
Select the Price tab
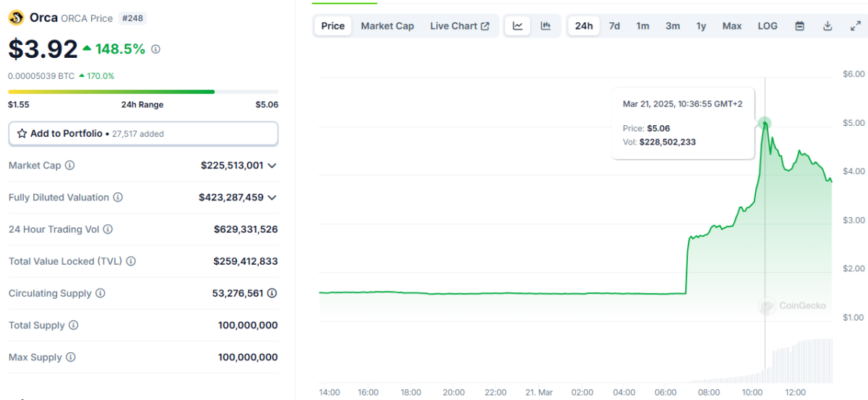(x=333, y=26)
